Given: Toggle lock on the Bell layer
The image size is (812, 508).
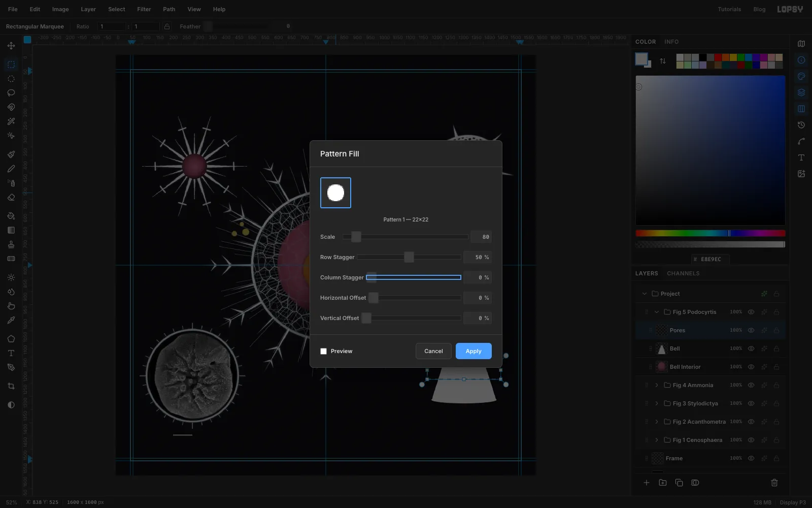Looking at the screenshot, I should [x=776, y=348].
